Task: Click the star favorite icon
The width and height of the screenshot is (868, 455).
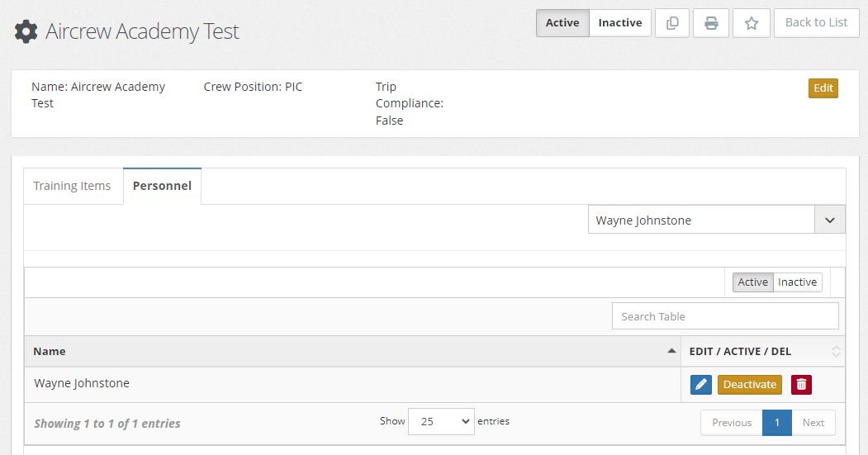Action: 752,23
